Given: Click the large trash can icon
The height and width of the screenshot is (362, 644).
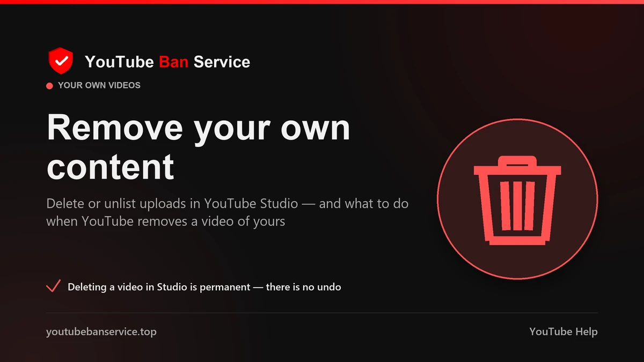Looking at the screenshot, I should (x=517, y=200).
